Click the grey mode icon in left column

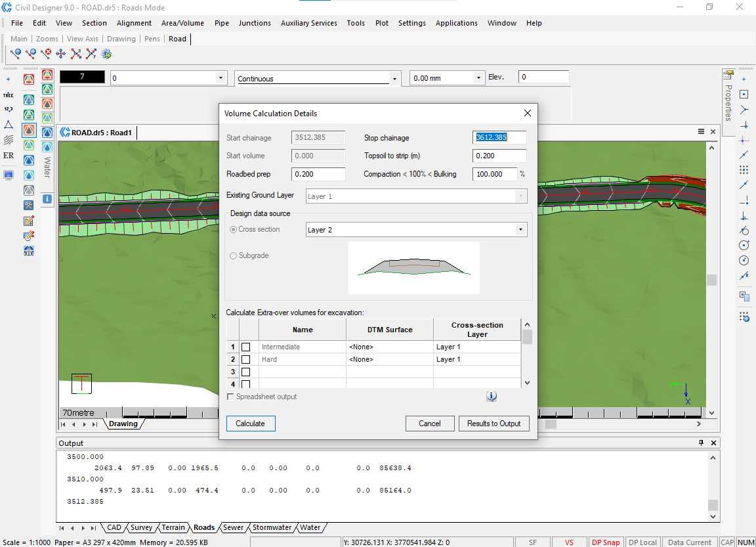click(29, 190)
